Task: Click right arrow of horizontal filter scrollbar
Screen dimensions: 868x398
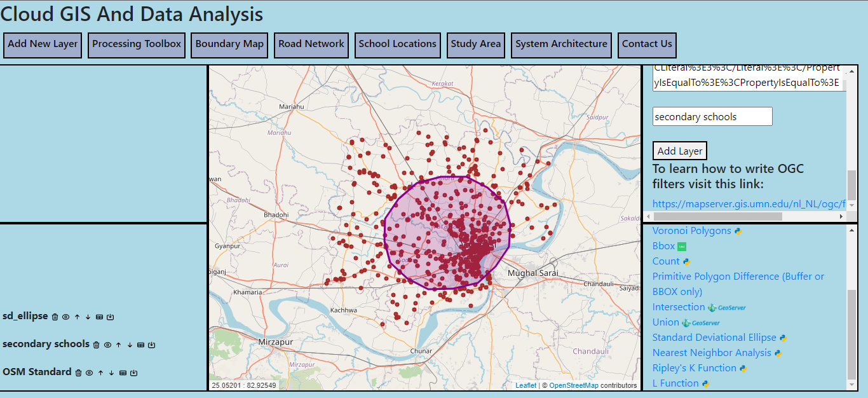Action: click(x=841, y=216)
